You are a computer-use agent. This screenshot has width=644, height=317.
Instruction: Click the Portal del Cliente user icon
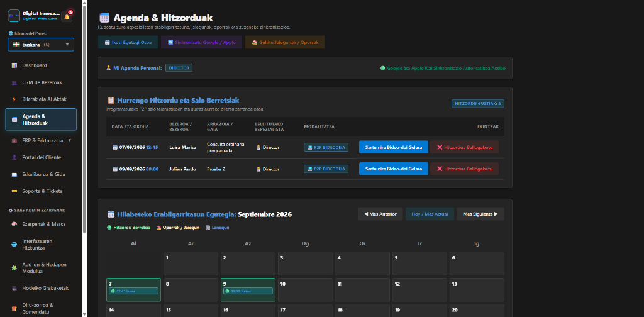tap(14, 157)
